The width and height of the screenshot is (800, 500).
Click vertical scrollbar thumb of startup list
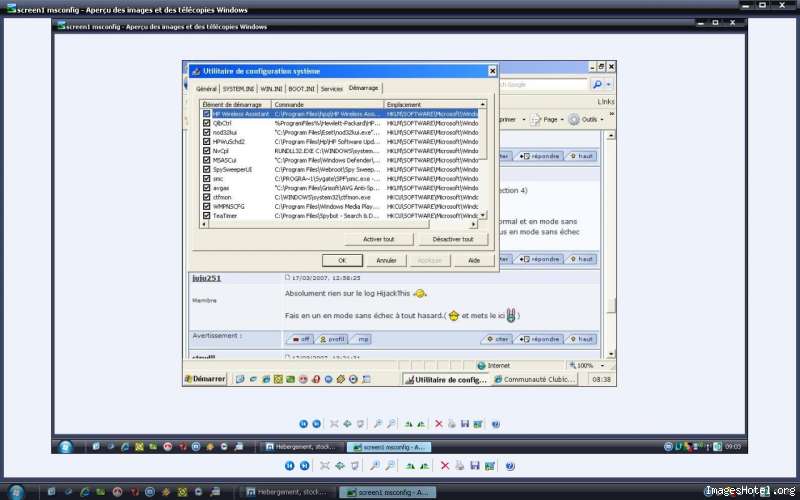click(483, 134)
